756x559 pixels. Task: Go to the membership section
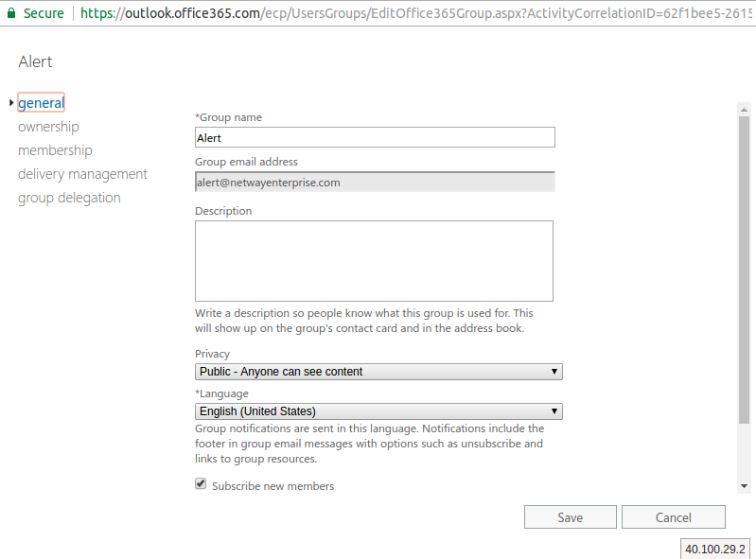click(55, 150)
